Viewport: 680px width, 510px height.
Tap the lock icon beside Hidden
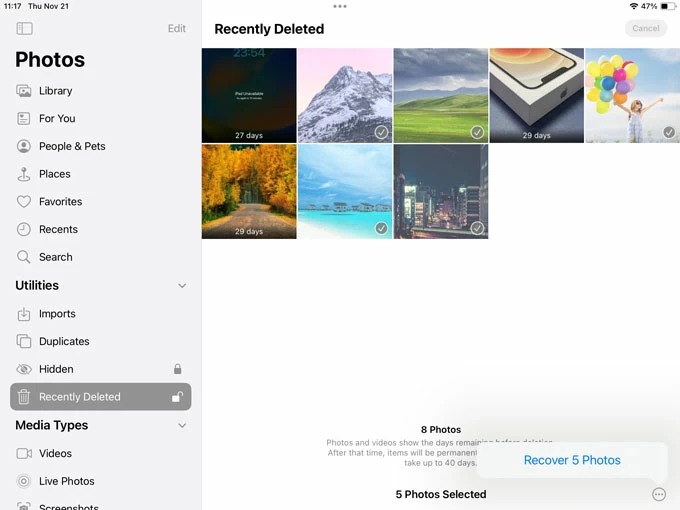tap(177, 369)
